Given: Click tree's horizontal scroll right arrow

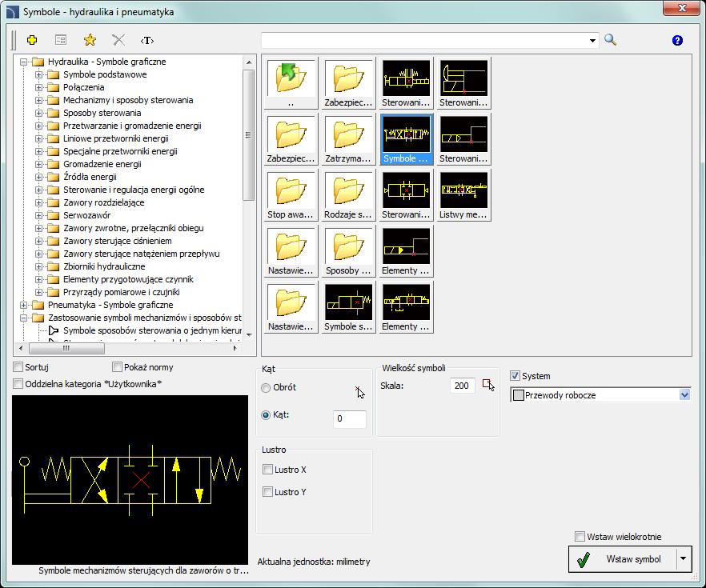Looking at the screenshot, I should pyautogui.click(x=235, y=348).
